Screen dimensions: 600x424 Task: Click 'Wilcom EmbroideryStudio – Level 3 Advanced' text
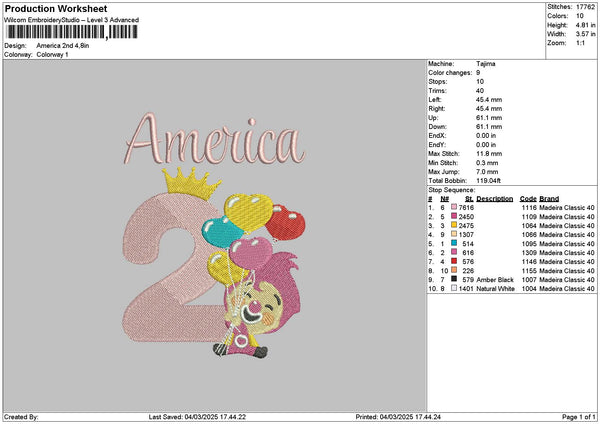(72, 20)
